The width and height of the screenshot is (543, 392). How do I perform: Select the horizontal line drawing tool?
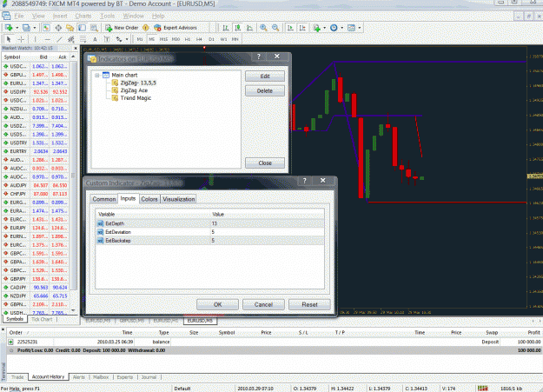[x=48, y=39]
